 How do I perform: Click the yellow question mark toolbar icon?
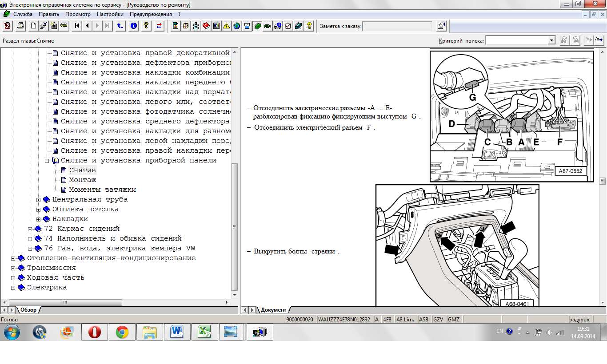click(146, 26)
